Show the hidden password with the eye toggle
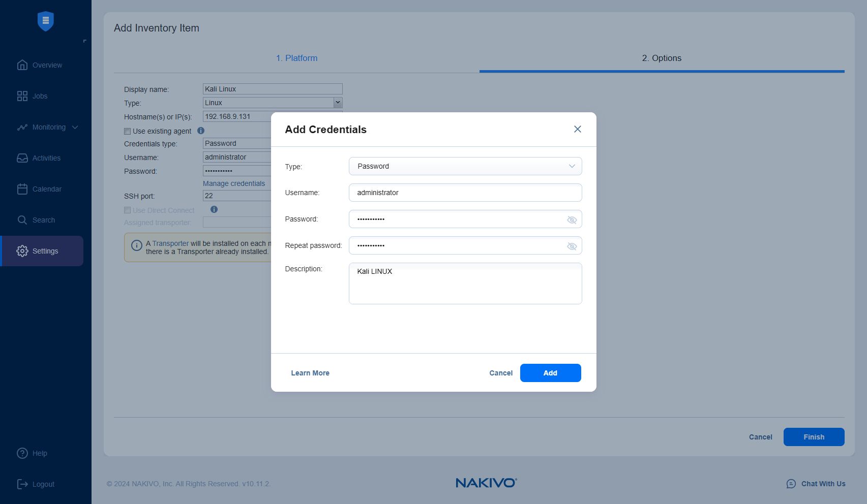 coord(572,219)
